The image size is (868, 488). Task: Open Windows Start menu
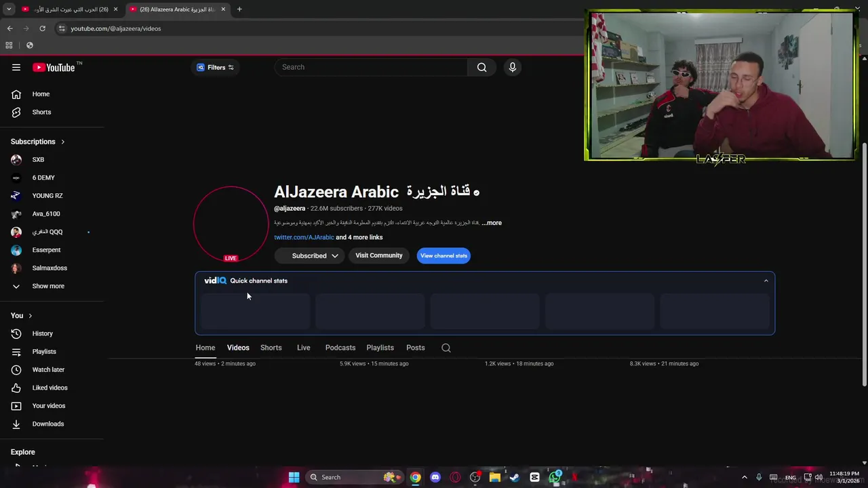pos(294,477)
